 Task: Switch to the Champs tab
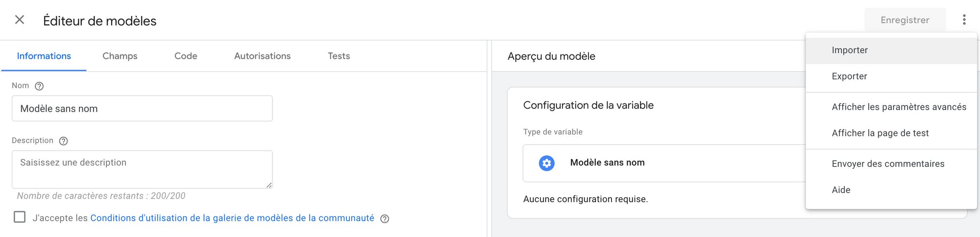(x=120, y=56)
